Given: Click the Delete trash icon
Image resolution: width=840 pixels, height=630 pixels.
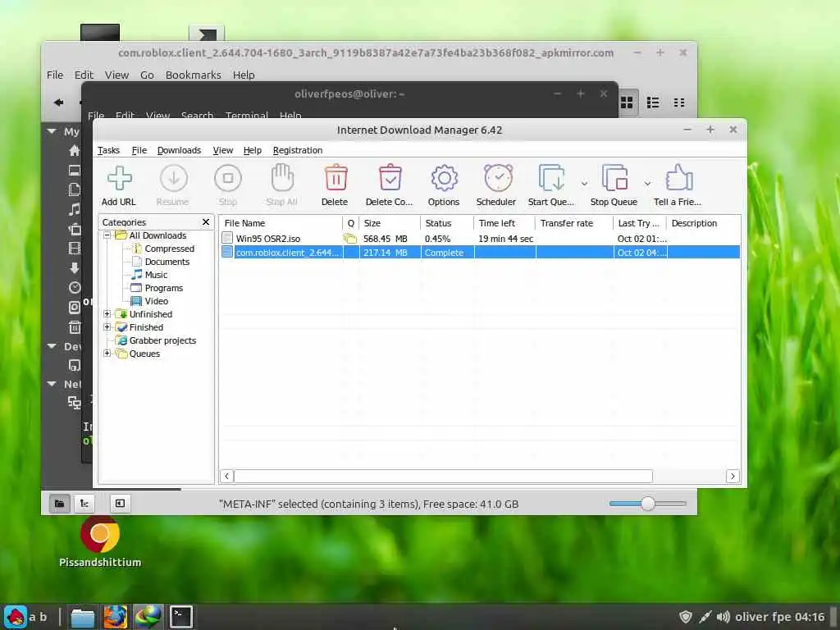Looking at the screenshot, I should pyautogui.click(x=336, y=178).
